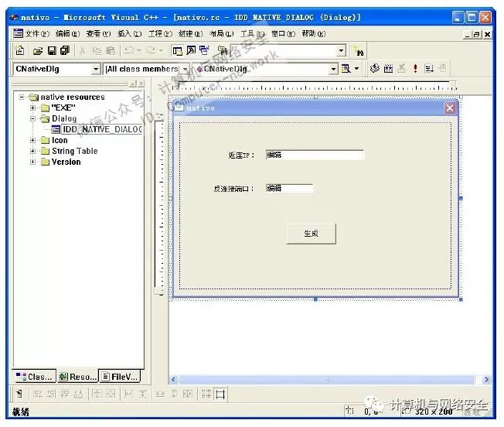Open the CNativeDlg class combo dropdown
This screenshot has height=427, width=504.
coord(95,69)
